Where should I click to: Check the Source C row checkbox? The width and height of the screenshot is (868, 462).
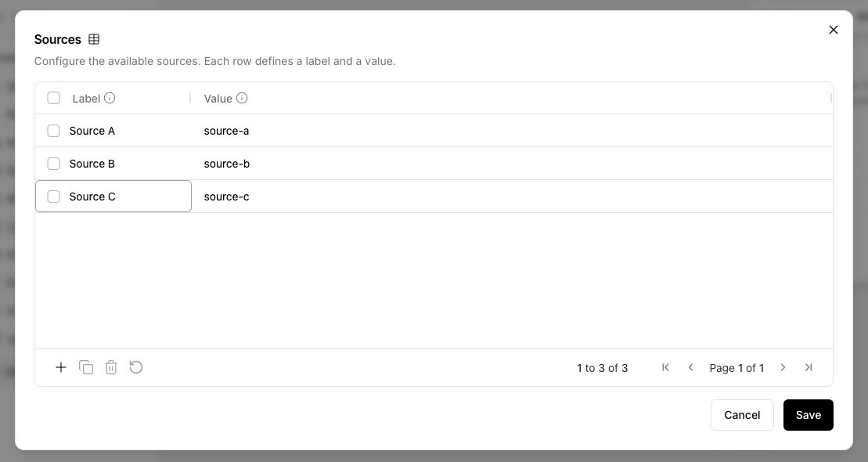click(54, 197)
